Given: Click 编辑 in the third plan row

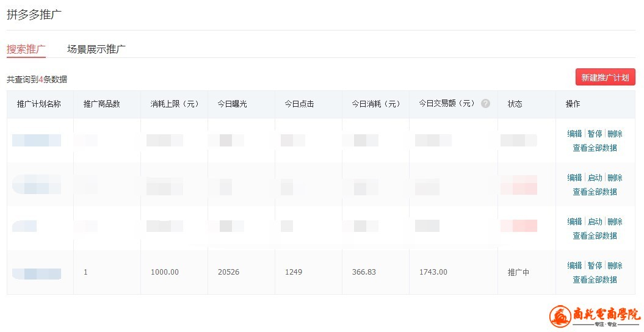Looking at the screenshot, I should coord(574,222).
